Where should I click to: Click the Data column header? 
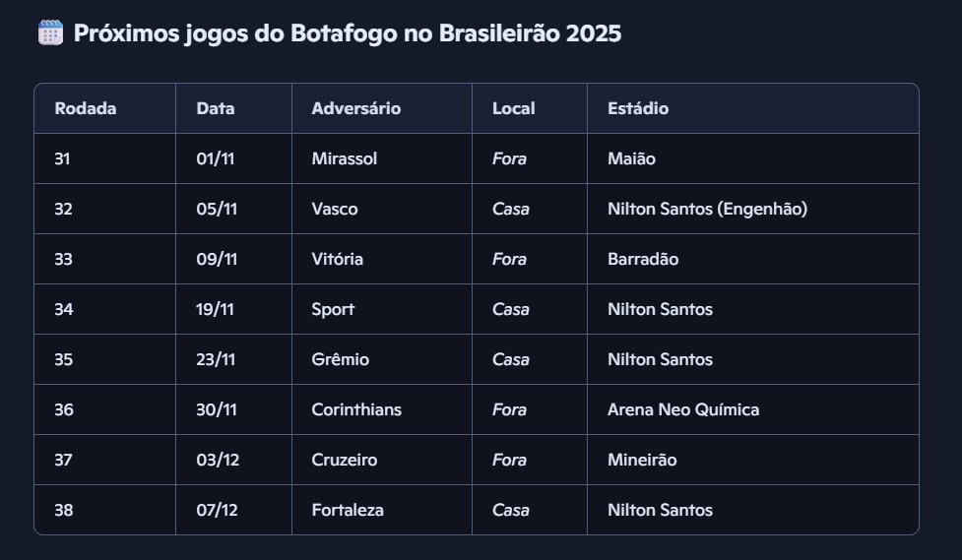tap(216, 108)
